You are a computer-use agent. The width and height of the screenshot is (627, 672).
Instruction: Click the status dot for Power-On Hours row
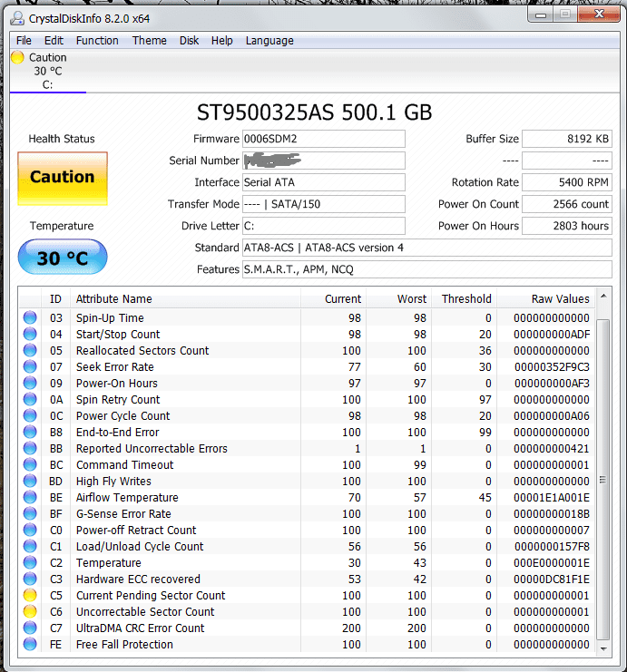pos(30,383)
